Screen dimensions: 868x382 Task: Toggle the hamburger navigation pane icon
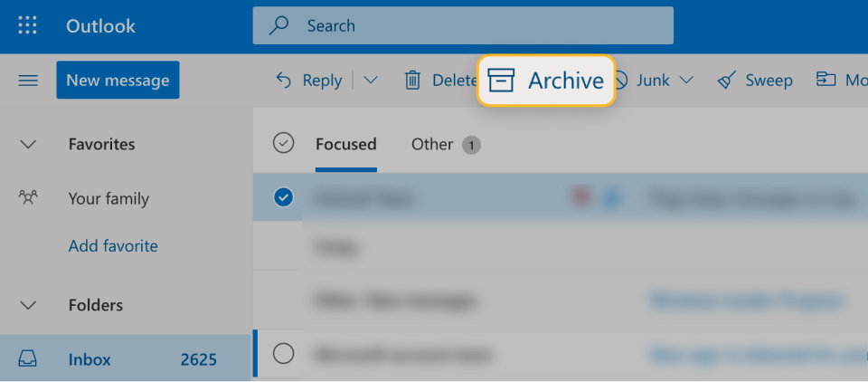(28, 81)
